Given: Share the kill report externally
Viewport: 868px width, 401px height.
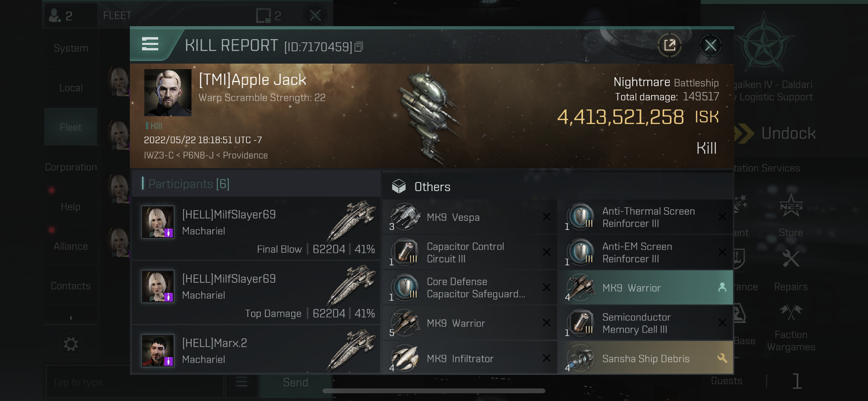Looking at the screenshot, I should [x=669, y=45].
